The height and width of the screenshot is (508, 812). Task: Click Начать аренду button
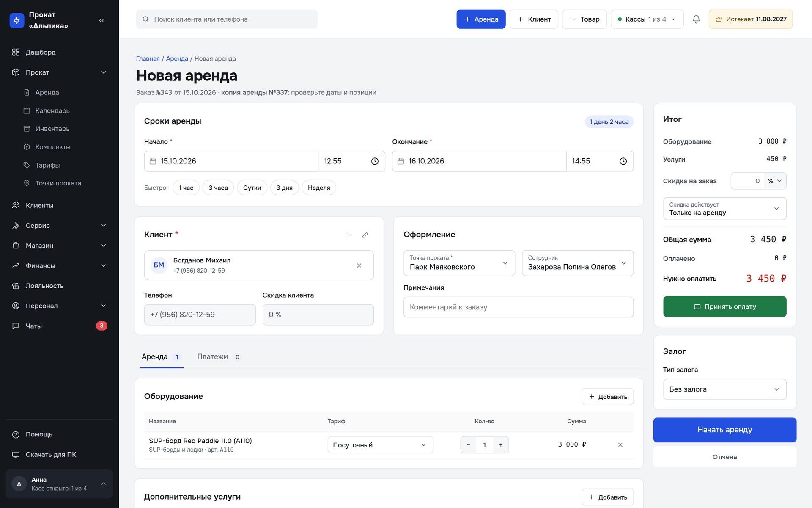(x=724, y=430)
